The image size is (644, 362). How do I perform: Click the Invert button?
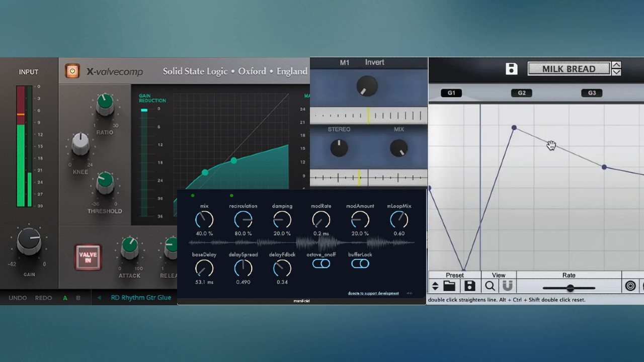[x=374, y=62]
